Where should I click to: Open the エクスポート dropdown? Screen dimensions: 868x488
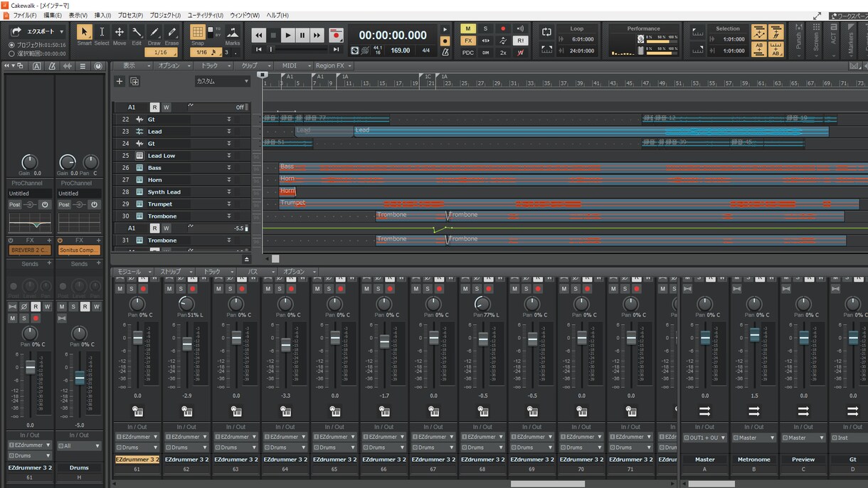tap(37, 32)
